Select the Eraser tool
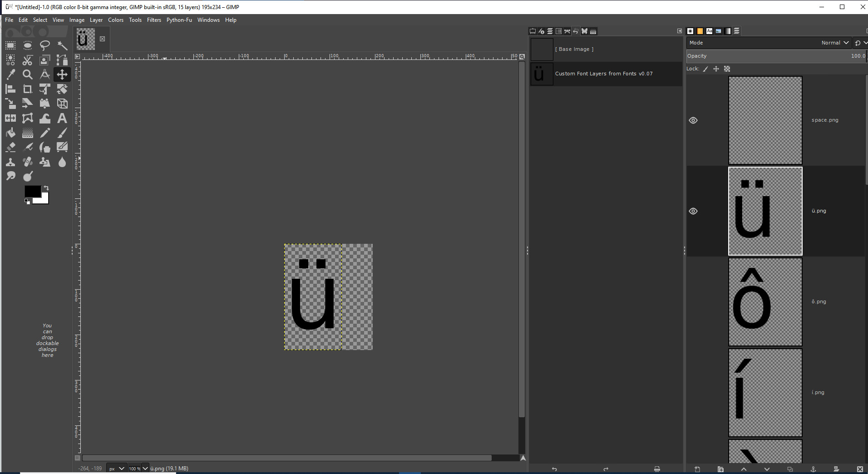Screen dimensions: 868x474 click(x=10, y=147)
